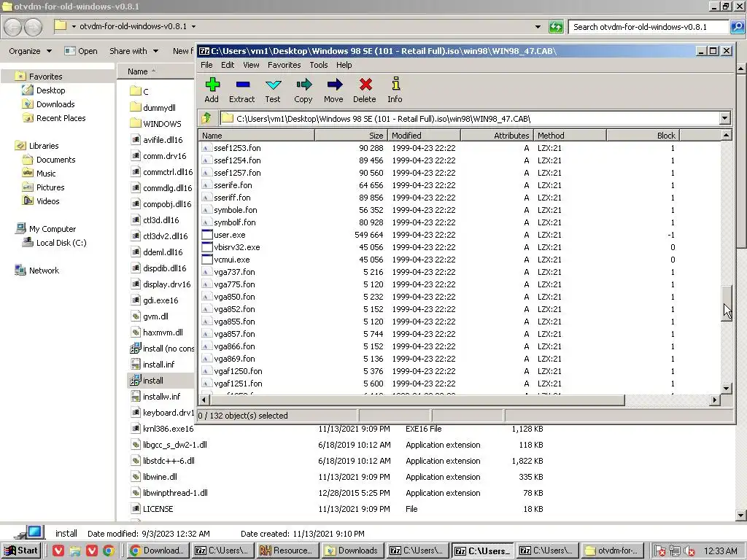
Task: Open Documents under Libraries
Action: (x=55, y=160)
